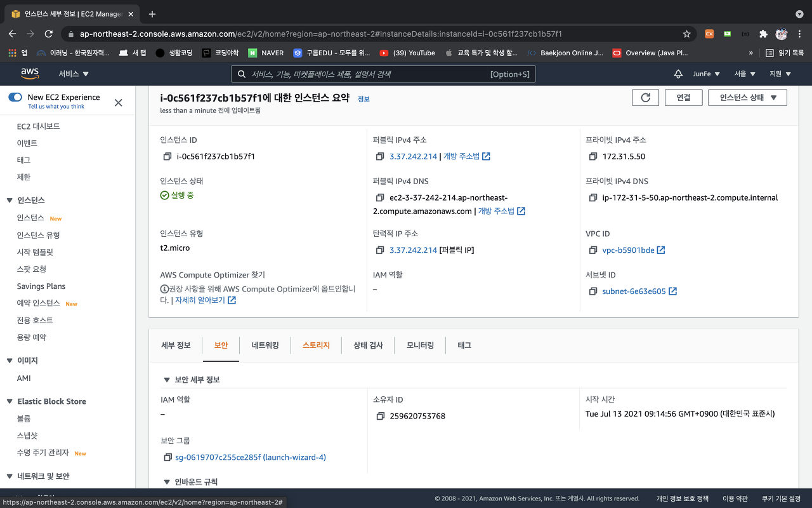This screenshot has width=812, height=508.
Task: Copy the security group ID sg-0619707c255ce285f
Action: (x=167, y=457)
